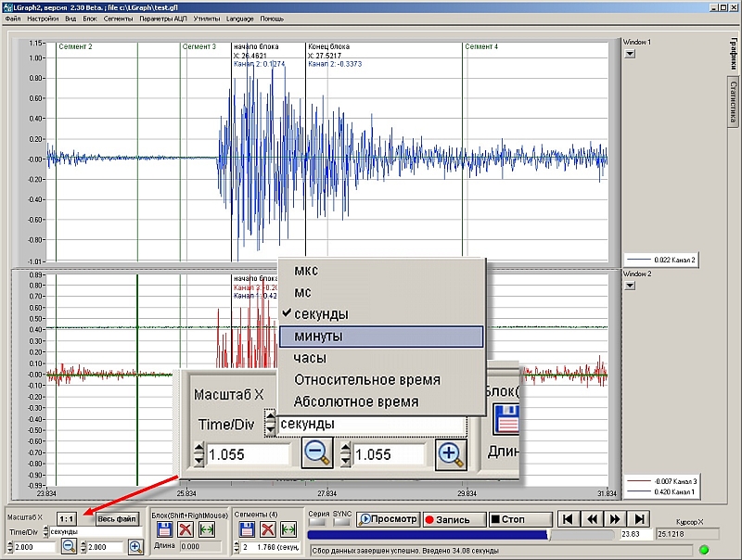This screenshot has height=560, width=742.
Task: Click the Сегмент 4 marker label
Action: [481, 47]
